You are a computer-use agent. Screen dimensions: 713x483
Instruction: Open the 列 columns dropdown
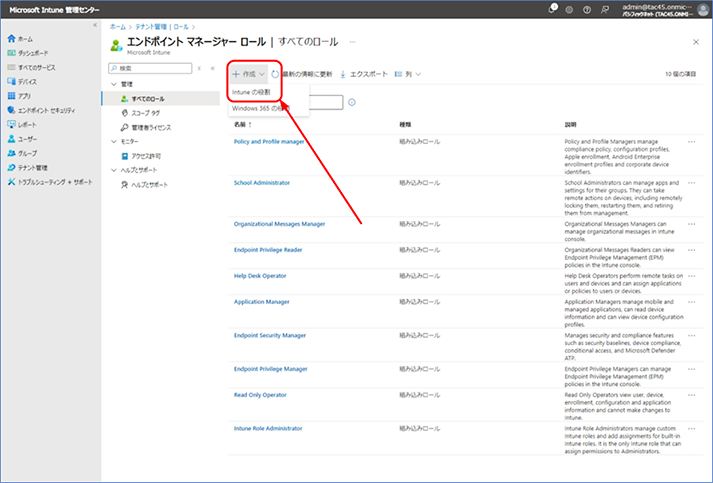pyautogui.click(x=408, y=74)
